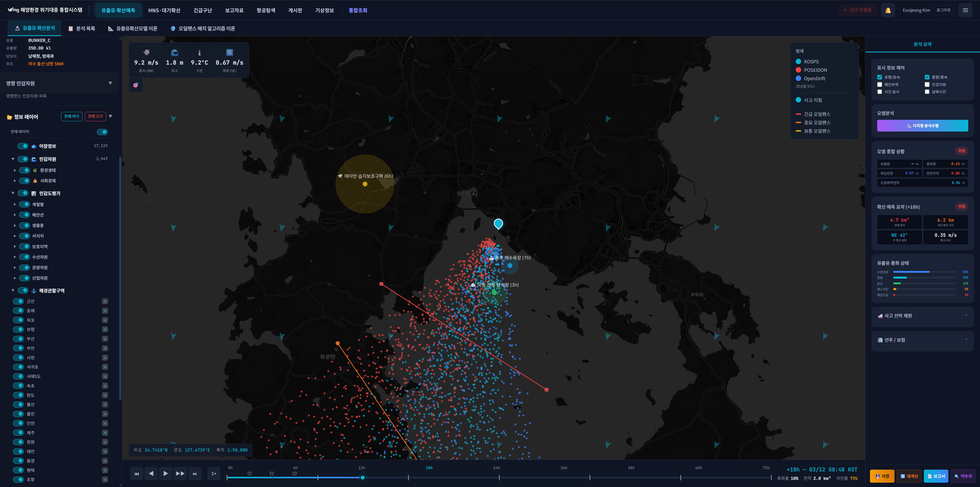This screenshot has width=980, height=487.
Task: Click the timeline slider handle
Action: click(363, 478)
